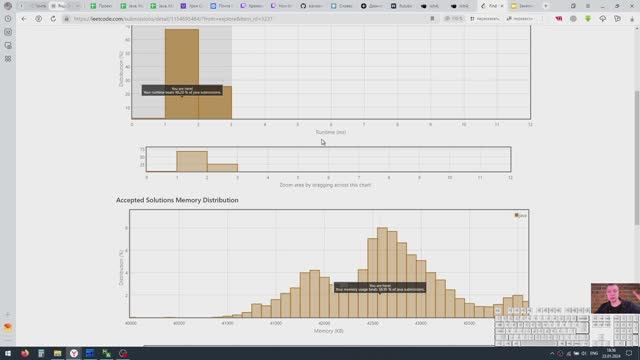Open the orange icon at the sidebar bottom
The width and height of the screenshot is (640, 360).
(8, 327)
